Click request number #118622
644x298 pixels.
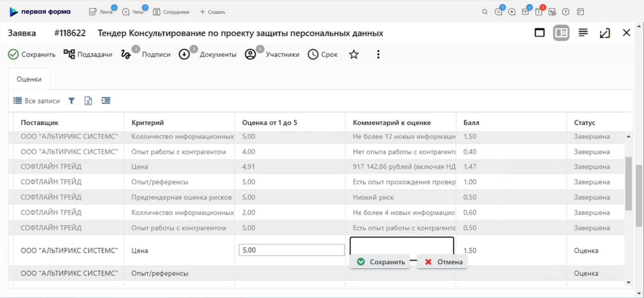[70, 33]
